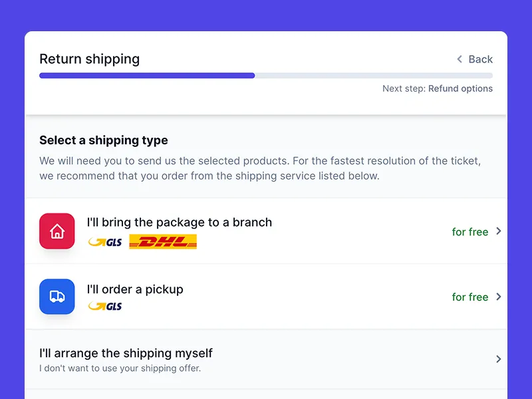Select arranging the shipping myself
Viewport: 532px width, 399px height.
click(x=126, y=353)
